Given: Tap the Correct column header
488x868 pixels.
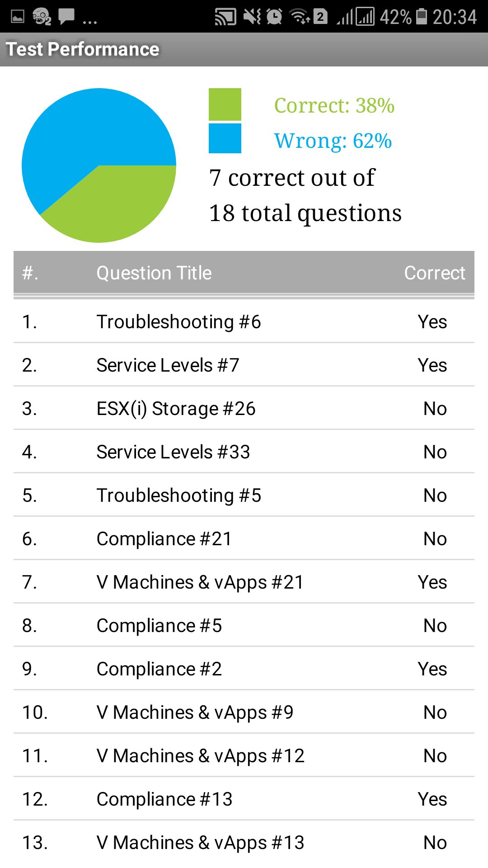Looking at the screenshot, I should (x=435, y=273).
